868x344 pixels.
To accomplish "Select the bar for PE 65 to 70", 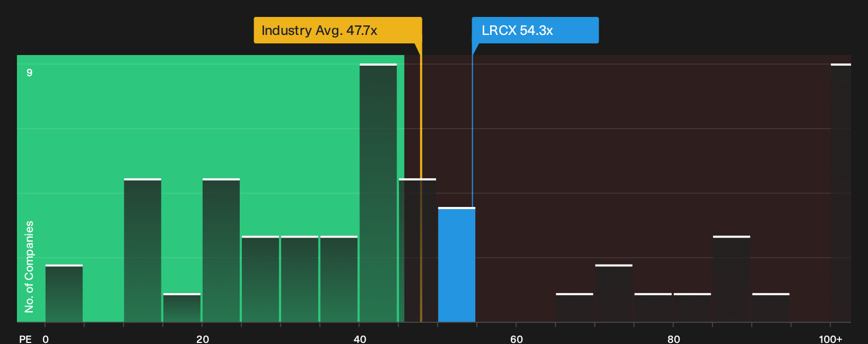I will click(x=574, y=307).
